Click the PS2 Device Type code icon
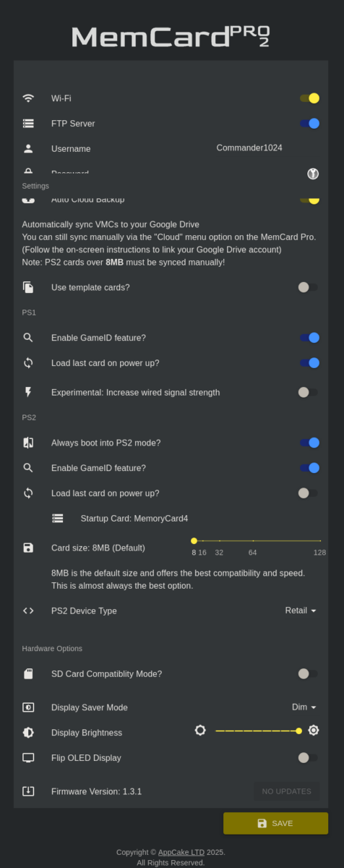The image size is (344, 868). 28,610
